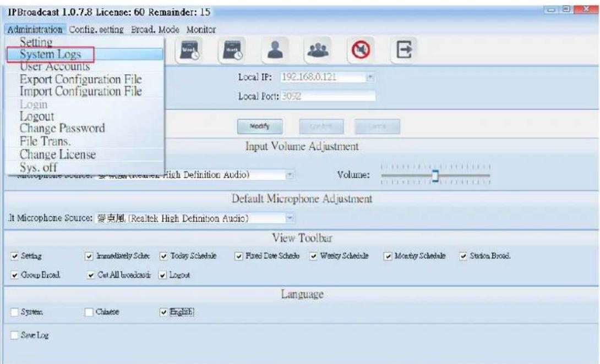The height and width of the screenshot is (364, 600).
Task: Expand the Microphone Source dropdown arrow
Action: pos(290,175)
